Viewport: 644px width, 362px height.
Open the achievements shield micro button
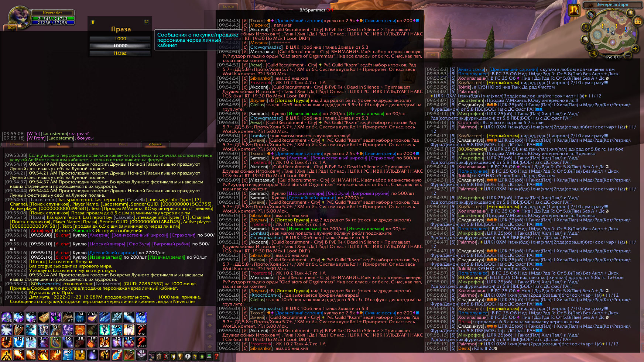174,356
